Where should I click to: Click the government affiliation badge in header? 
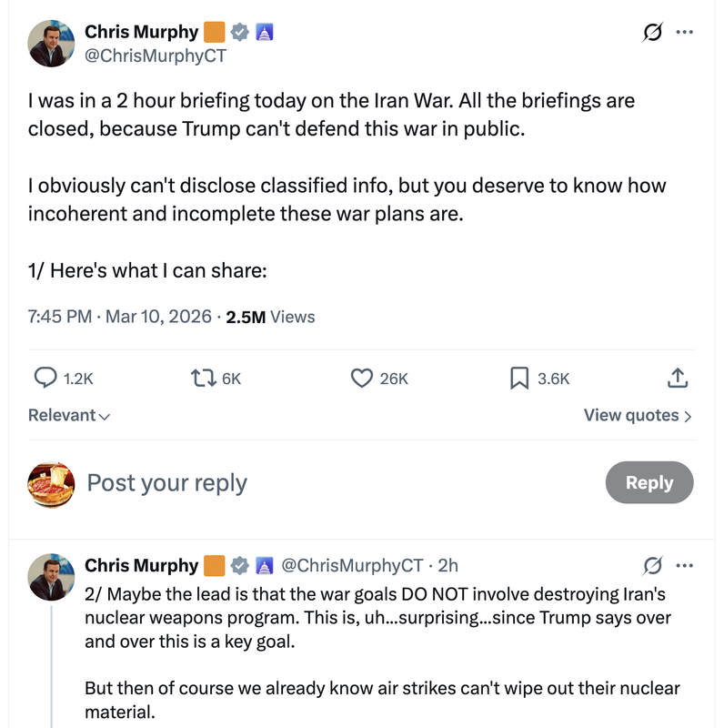(x=264, y=33)
